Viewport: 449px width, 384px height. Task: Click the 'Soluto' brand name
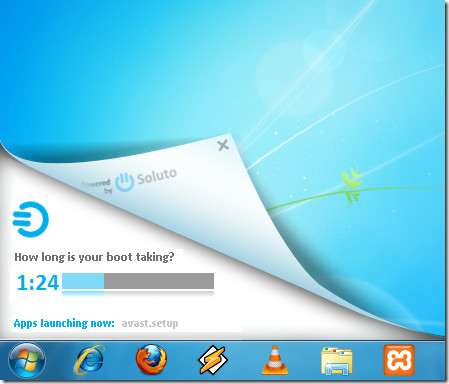tap(157, 176)
